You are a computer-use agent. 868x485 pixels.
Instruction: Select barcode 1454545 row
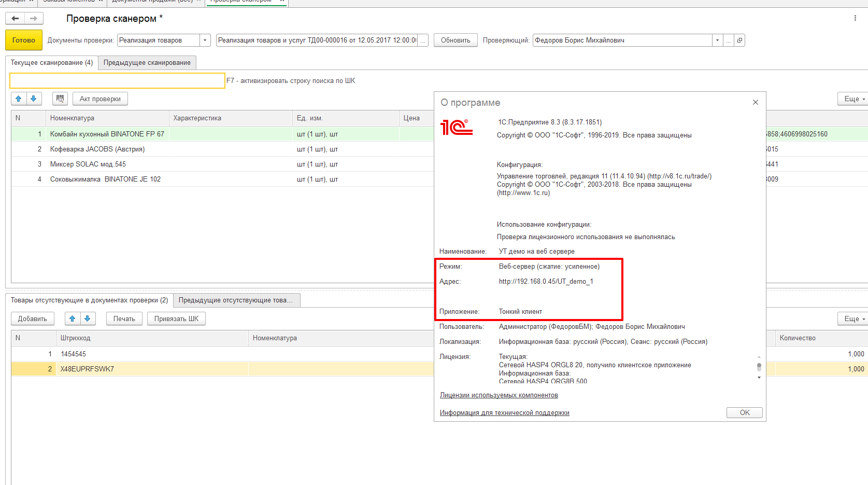(x=222, y=354)
